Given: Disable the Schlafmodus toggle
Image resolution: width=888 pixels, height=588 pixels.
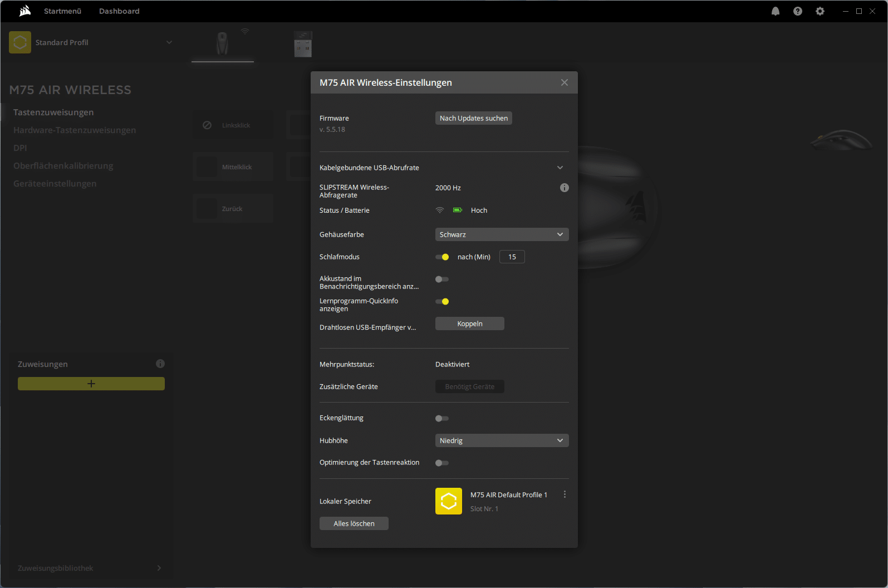Looking at the screenshot, I should (442, 257).
